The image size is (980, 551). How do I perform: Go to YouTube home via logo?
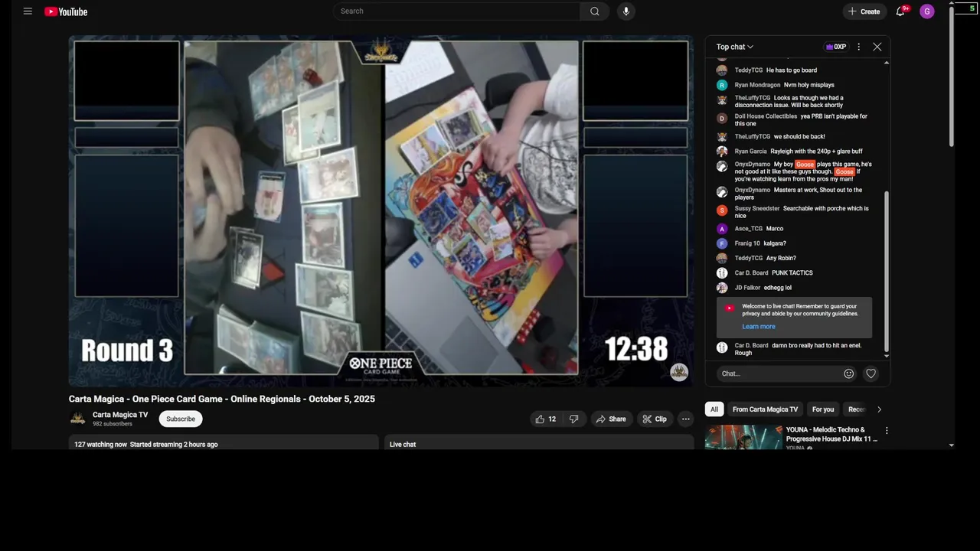pyautogui.click(x=66, y=11)
